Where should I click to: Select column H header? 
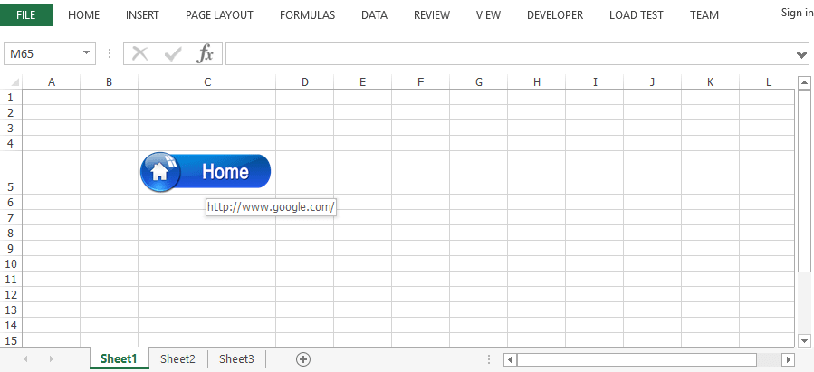[x=537, y=82]
